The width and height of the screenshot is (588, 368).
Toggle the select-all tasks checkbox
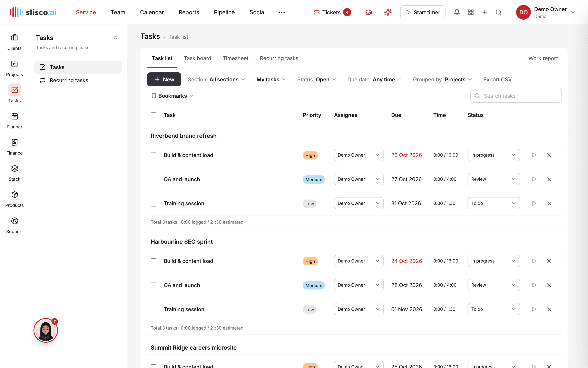click(x=154, y=115)
